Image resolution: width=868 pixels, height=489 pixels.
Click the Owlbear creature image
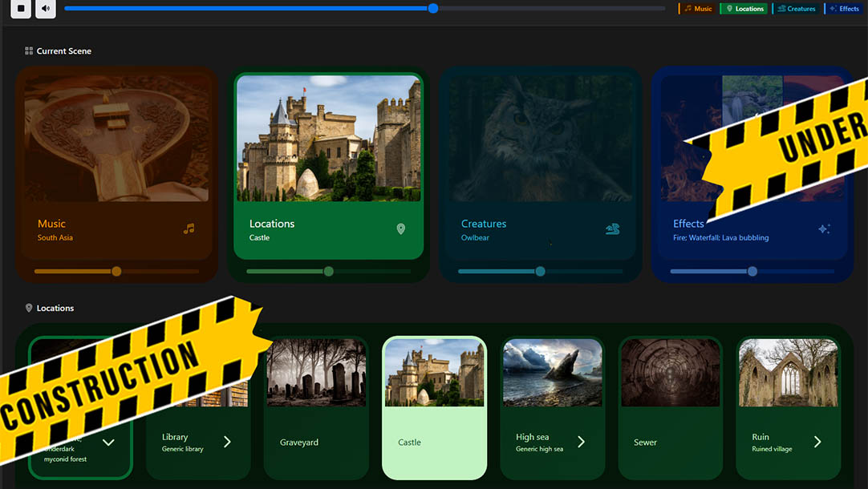pos(540,139)
